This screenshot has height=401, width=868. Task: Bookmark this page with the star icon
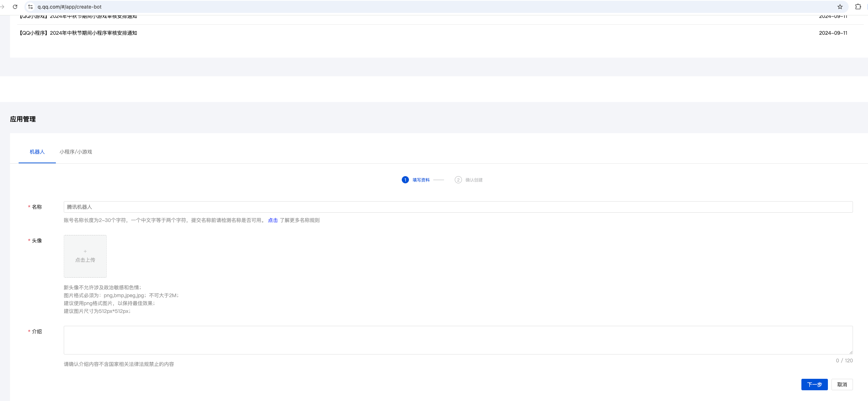[x=840, y=7]
